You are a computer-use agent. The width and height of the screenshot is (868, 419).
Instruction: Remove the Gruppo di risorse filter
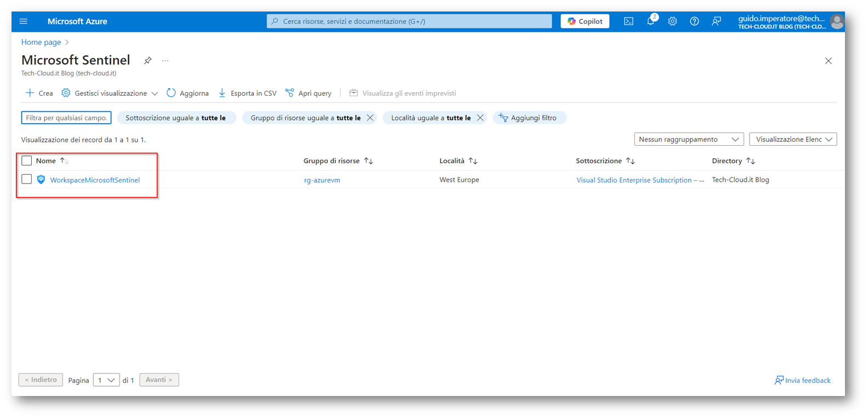370,118
